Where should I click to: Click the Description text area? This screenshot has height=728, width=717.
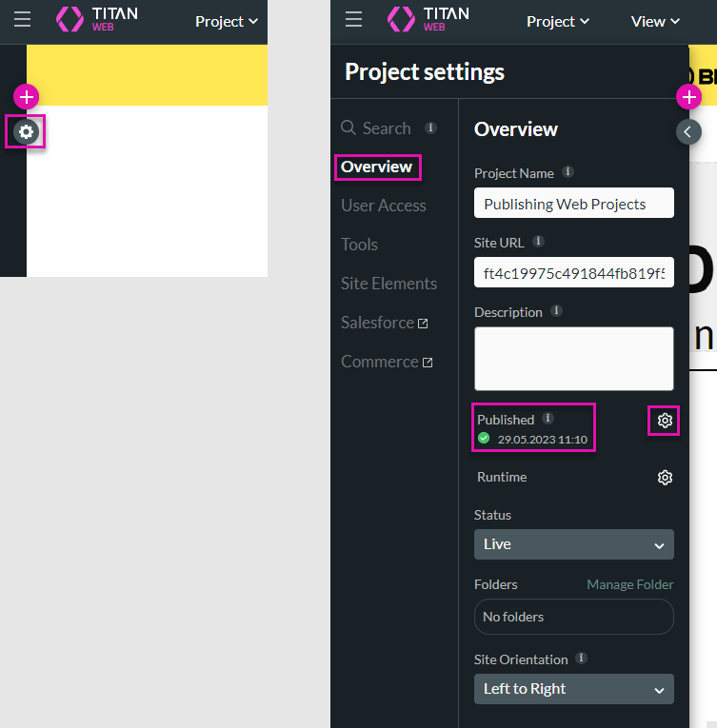[x=574, y=359]
